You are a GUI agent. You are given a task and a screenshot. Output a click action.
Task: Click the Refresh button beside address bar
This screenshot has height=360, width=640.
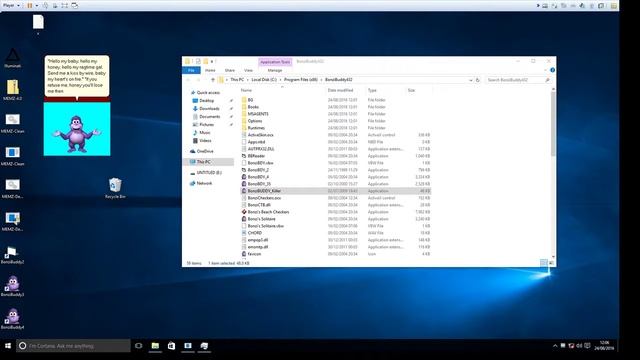(478, 80)
